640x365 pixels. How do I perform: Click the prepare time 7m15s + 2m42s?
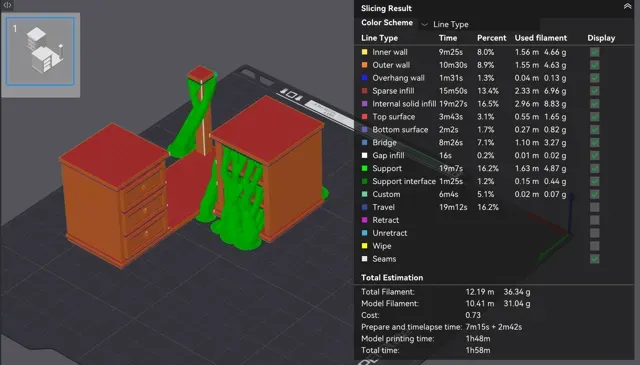(x=493, y=327)
